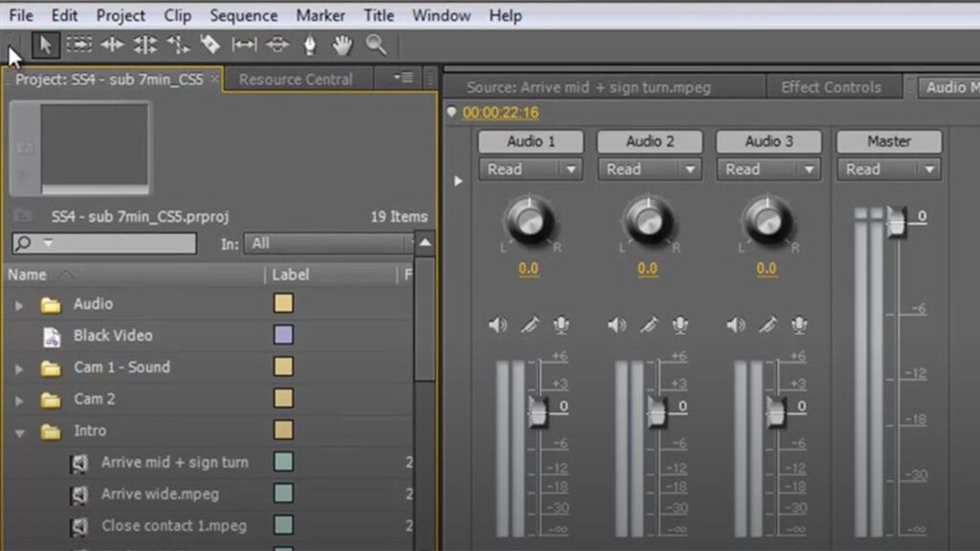Click the Cam 2 folder icon
The image size is (980, 551).
click(51, 400)
